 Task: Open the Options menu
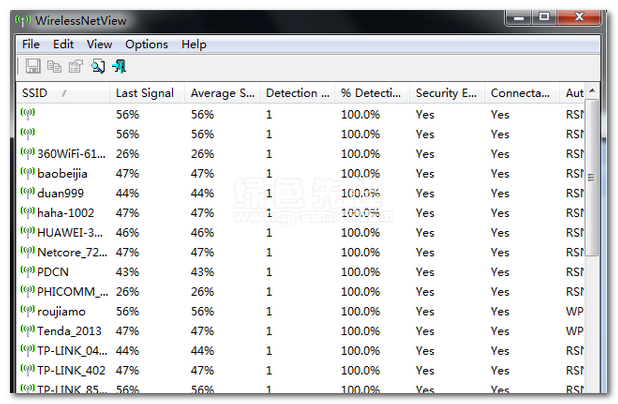pos(147,44)
